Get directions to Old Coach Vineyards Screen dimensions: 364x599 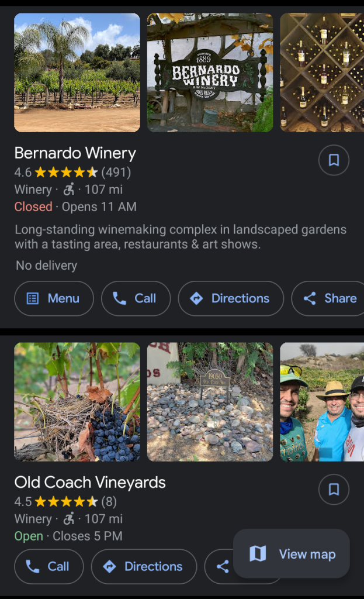tap(144, 566)
